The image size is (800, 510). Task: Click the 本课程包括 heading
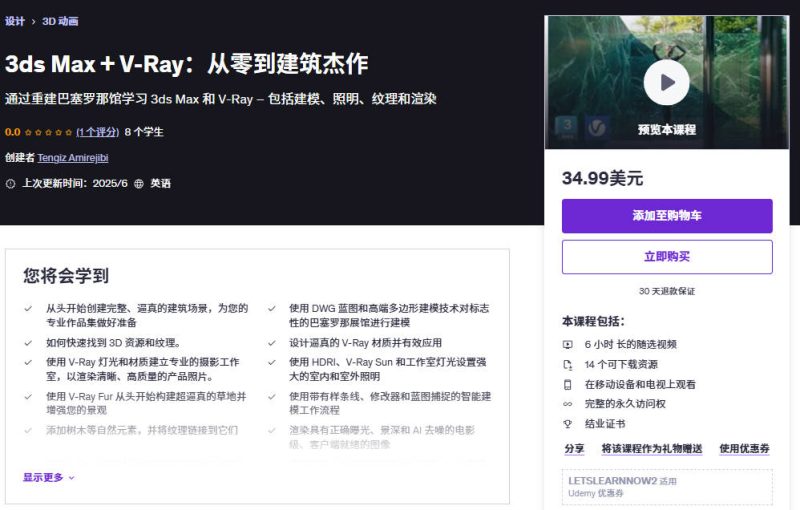[x=593, y=321]
